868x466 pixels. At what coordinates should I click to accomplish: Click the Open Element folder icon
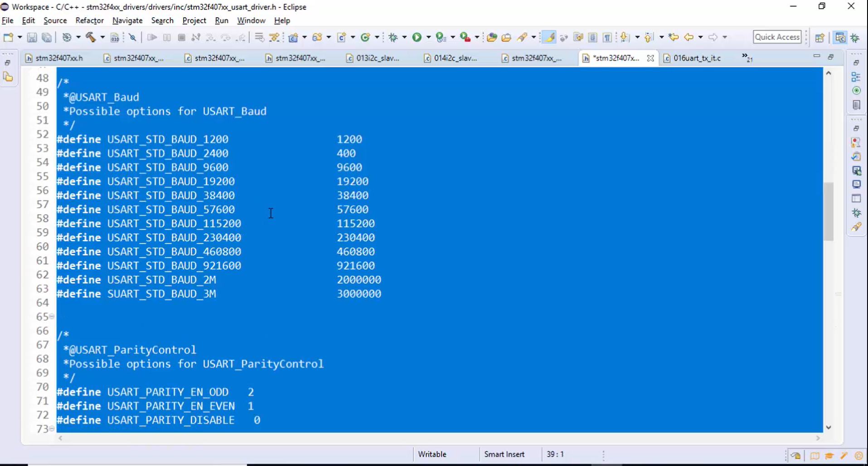pyautogui.click(x=492, y=37)
